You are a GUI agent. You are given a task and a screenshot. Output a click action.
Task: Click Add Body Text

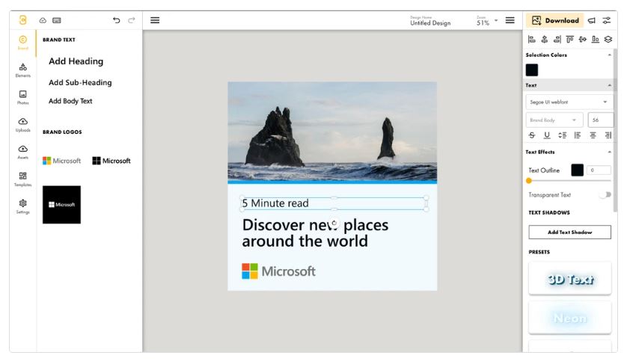[x=70, y=101]
